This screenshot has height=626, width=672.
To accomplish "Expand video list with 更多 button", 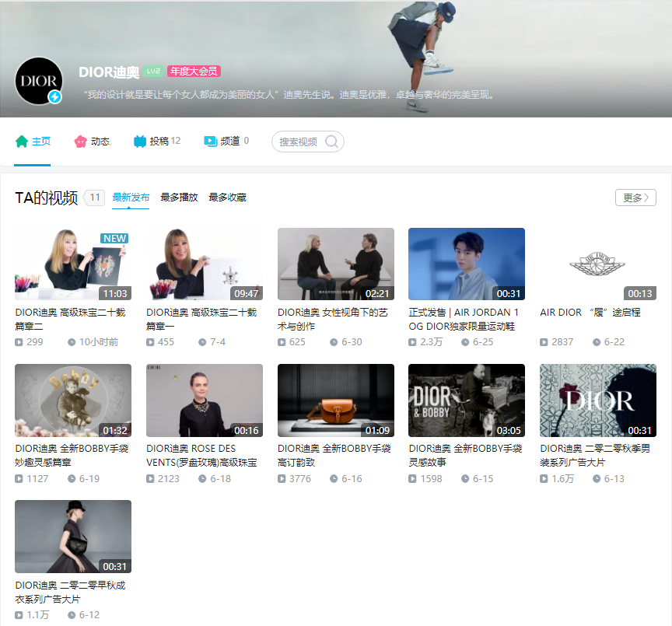I will [x=635, y=198].
